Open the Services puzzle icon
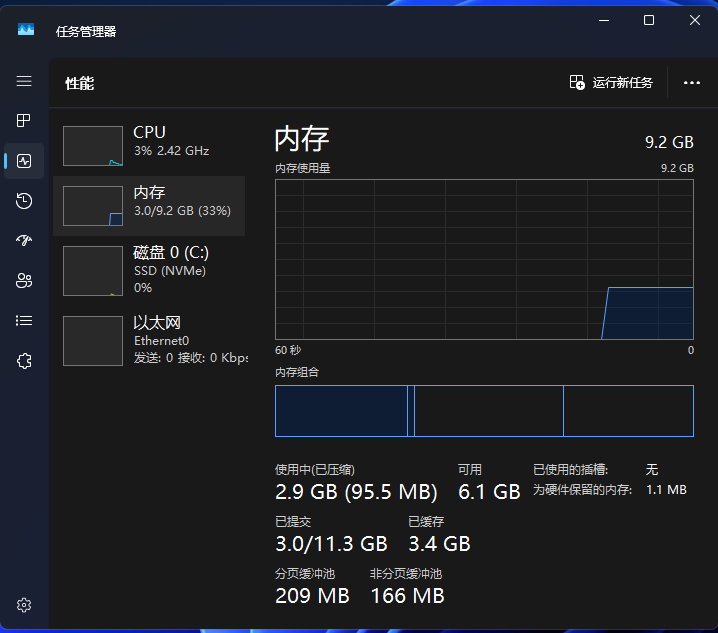The image size is (718, 633). 24,361
